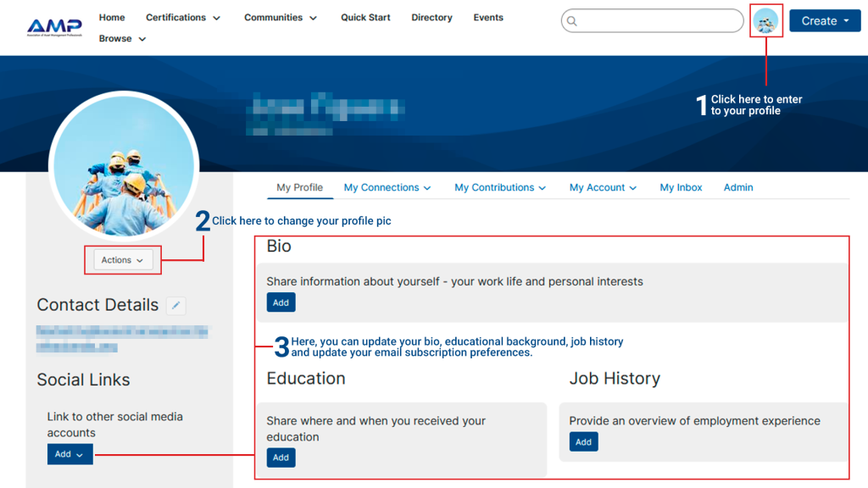Click the Add button under Education

click(x=281, y=457)
